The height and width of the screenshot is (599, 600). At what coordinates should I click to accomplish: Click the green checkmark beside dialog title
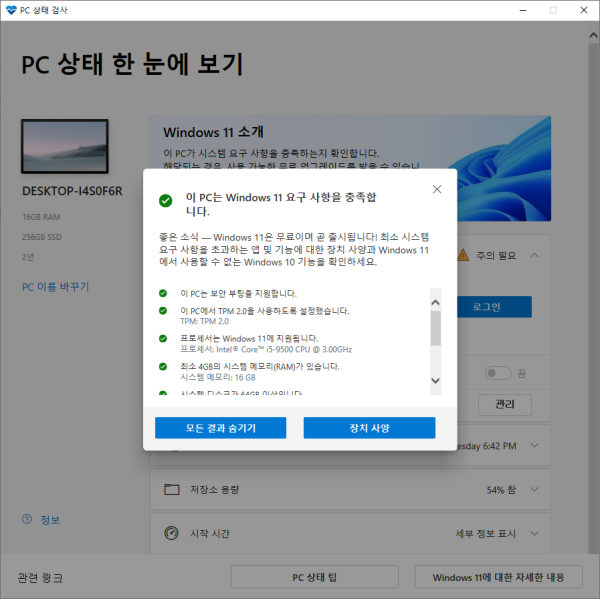point(165,201)
